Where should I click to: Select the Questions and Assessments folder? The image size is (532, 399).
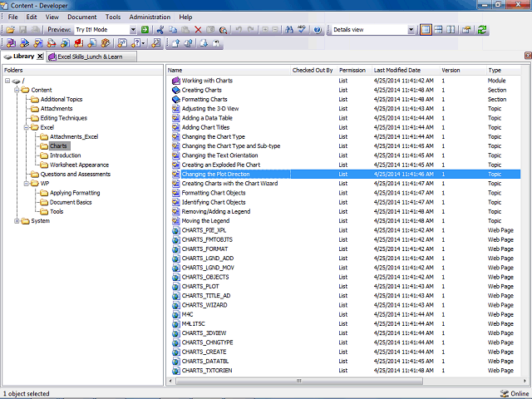(76, 174)
